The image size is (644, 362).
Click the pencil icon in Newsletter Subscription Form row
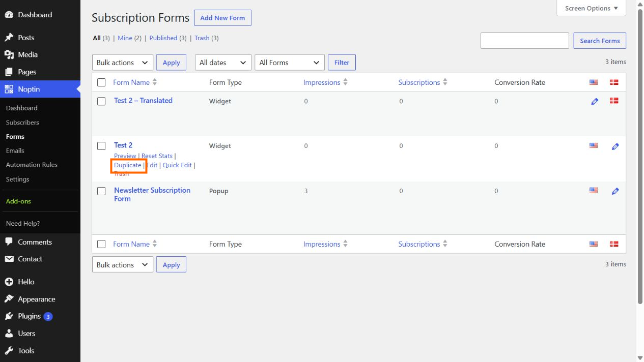pyautogui.click(x=615, y=191)
